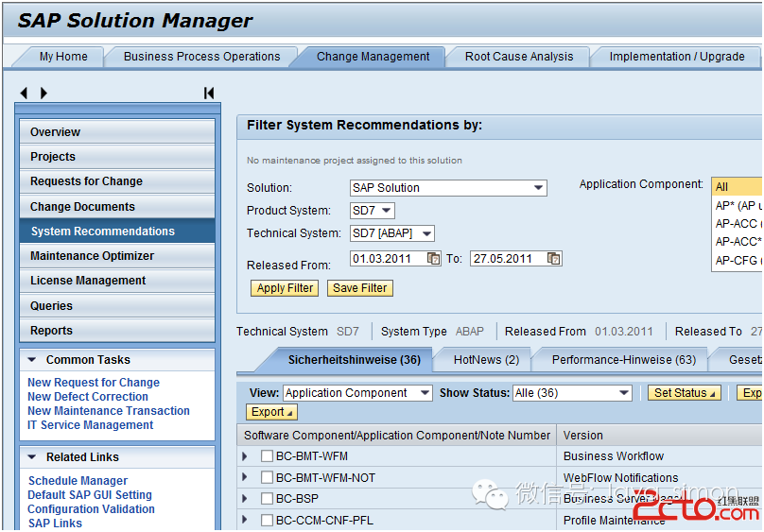764x532 pixels.
Task: Tick the BC-BMT-WFM checkbox
Action: [267, 456]
